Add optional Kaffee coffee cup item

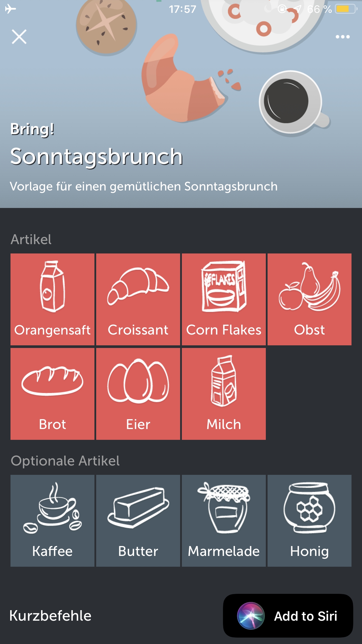[52, 521]
